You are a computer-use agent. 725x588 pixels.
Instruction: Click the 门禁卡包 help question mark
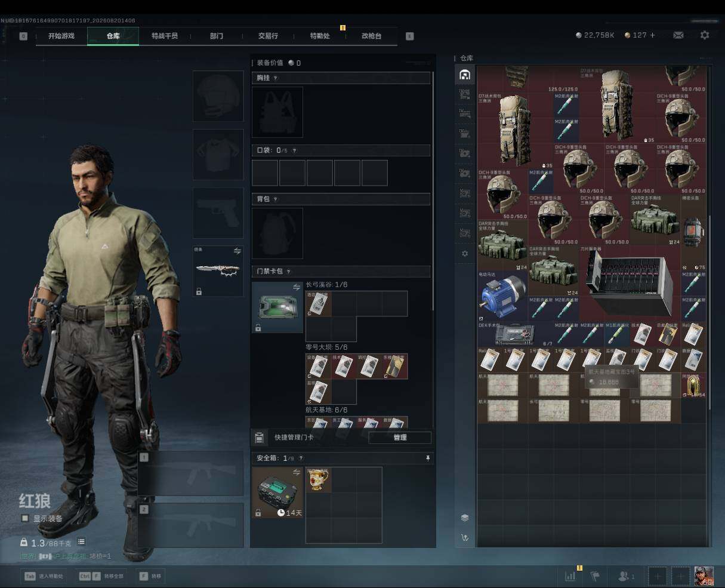(289, 272)
